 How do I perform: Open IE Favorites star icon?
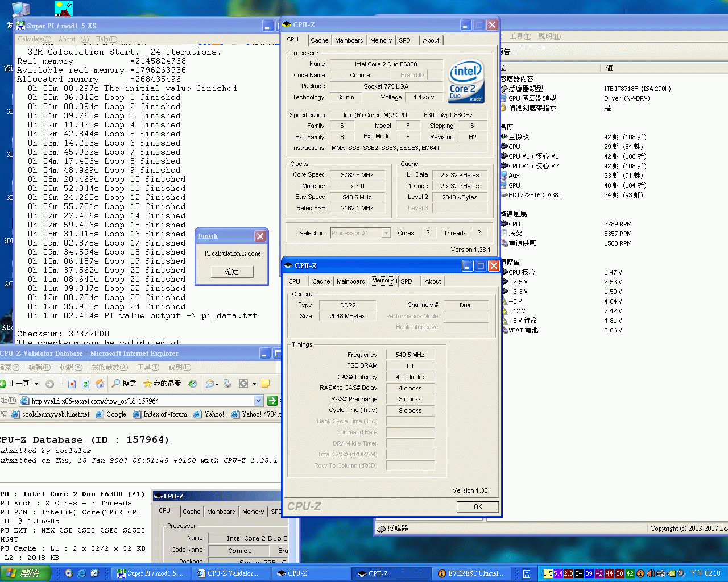(x=147, y=384)
